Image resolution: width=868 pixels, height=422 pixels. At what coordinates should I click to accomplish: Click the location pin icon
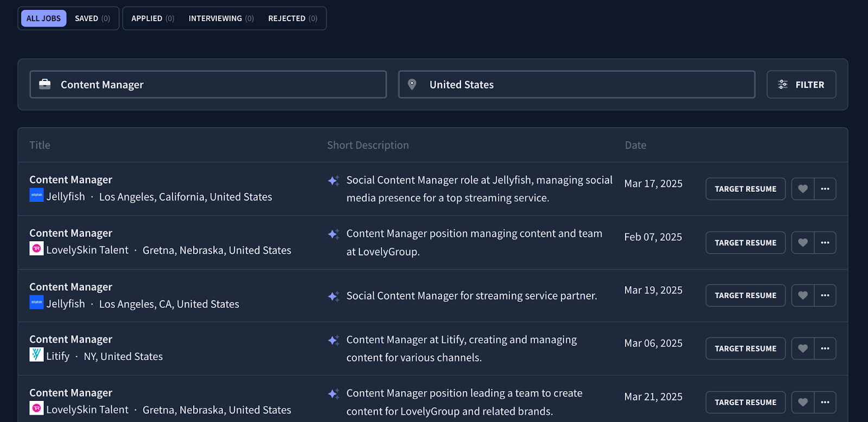tap(412, 84)
